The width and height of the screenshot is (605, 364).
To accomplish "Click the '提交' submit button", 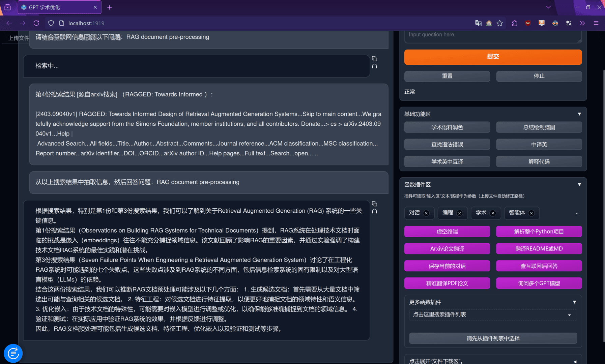I will point(493,57).
